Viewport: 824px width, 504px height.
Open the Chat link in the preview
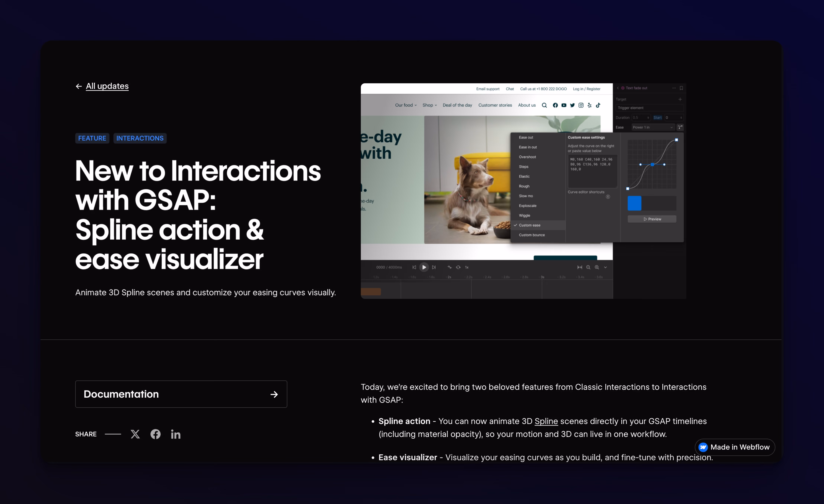pos(510,89)
